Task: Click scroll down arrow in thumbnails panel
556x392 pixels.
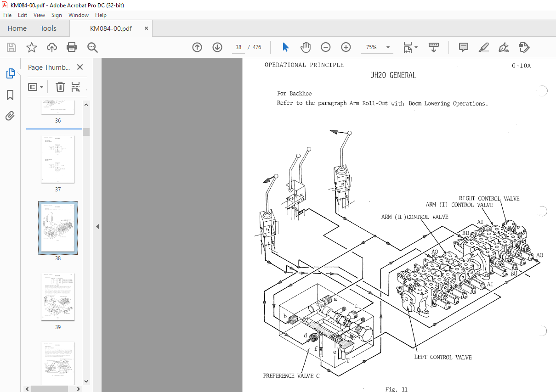Action: click(86, 381)
